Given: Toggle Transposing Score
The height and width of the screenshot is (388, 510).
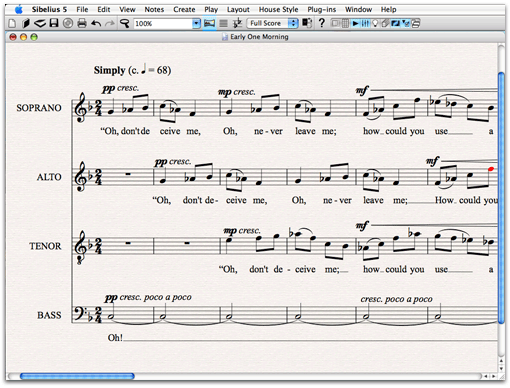Looking at the screenshot, I should [237, 23].
